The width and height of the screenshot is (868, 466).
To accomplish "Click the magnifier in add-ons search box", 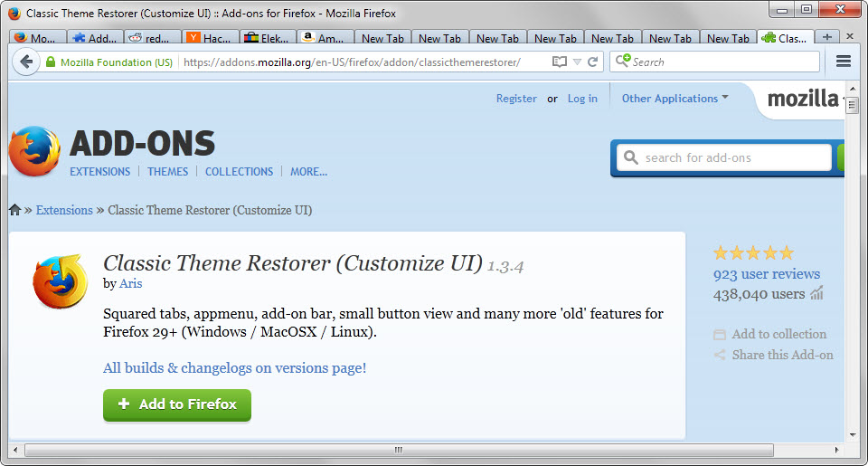I will 630,157.
